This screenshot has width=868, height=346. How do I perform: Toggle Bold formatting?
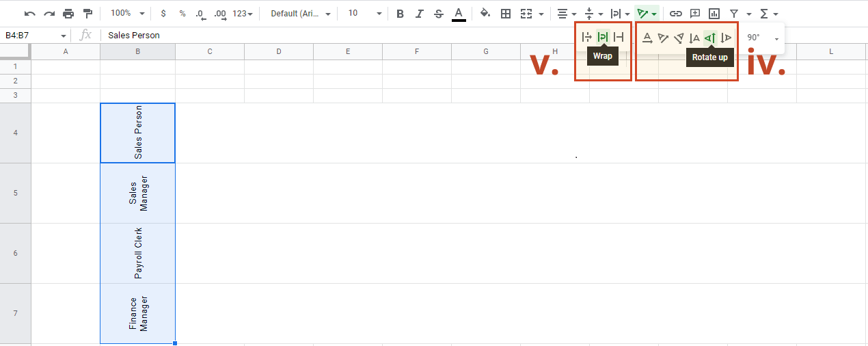click(400, 14)
